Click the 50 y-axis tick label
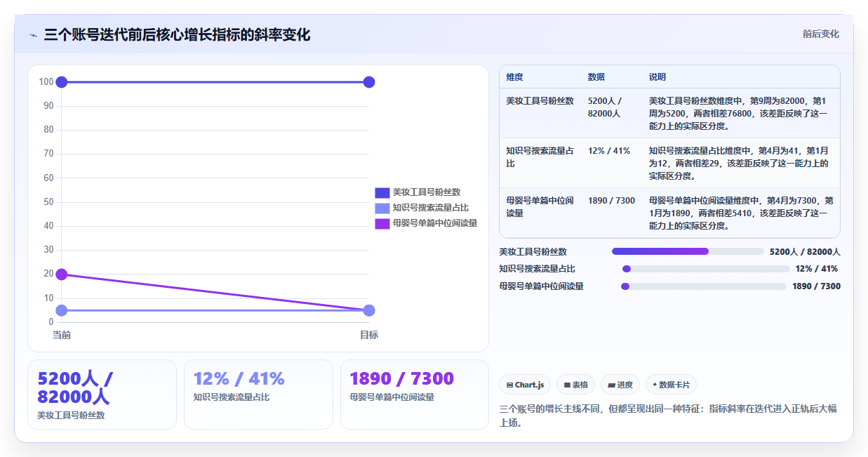 (x=48, y=202)
